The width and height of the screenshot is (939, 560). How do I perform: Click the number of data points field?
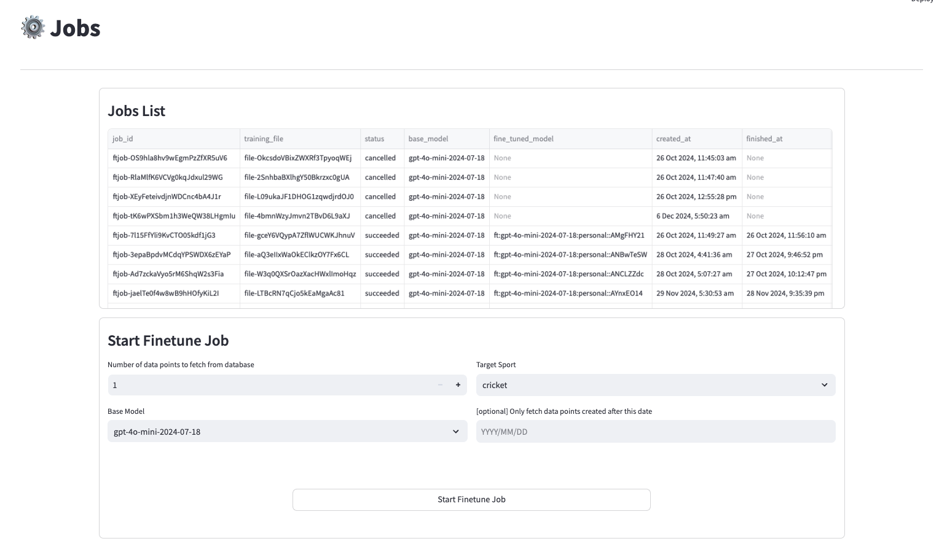(270, 385)
